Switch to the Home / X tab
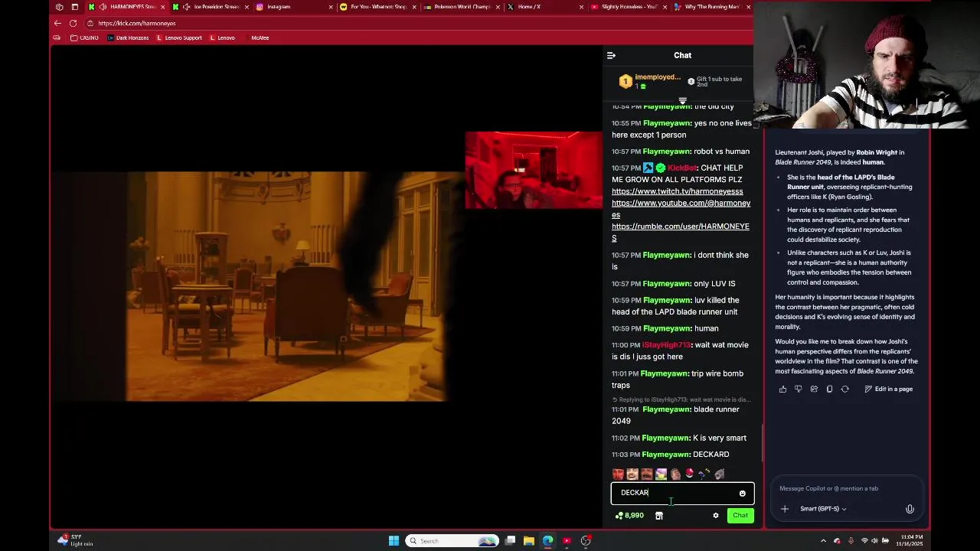The image size is (980, 551). pyautogui.click(x=546, y=7)
